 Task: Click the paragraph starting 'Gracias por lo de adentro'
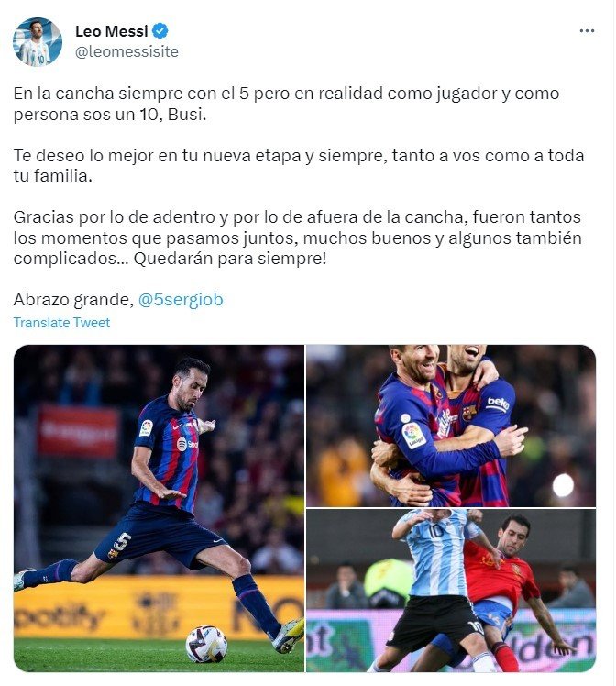point(297,238)
